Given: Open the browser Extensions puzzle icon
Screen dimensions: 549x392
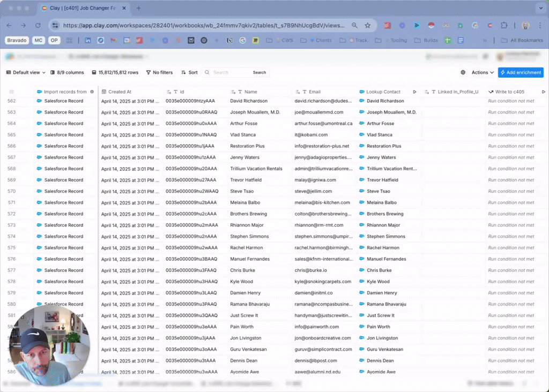Looking at the screenshot, I should pos(504,25).
